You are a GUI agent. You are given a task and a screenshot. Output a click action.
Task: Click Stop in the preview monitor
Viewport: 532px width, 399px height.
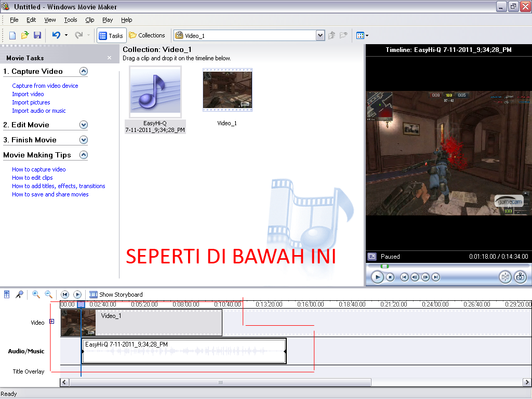[390, 277]
